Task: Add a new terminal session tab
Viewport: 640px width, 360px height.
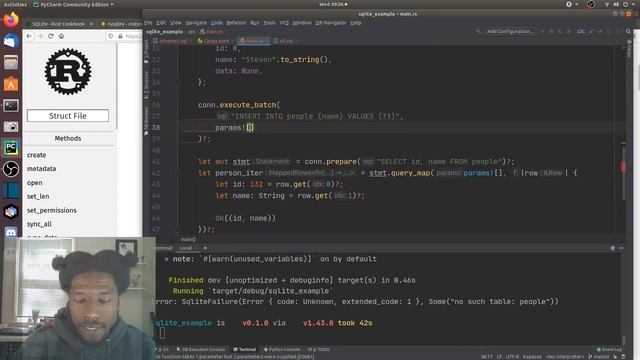Action: (205, 248)
